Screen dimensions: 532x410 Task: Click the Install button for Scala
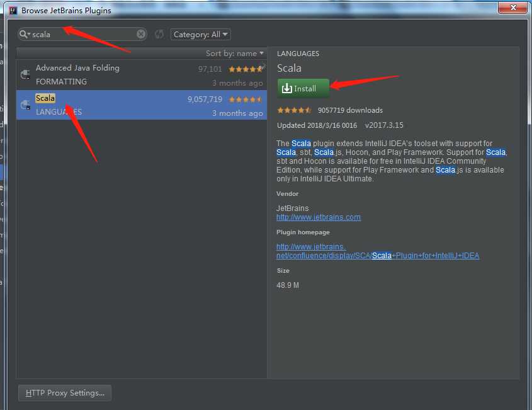303,88
